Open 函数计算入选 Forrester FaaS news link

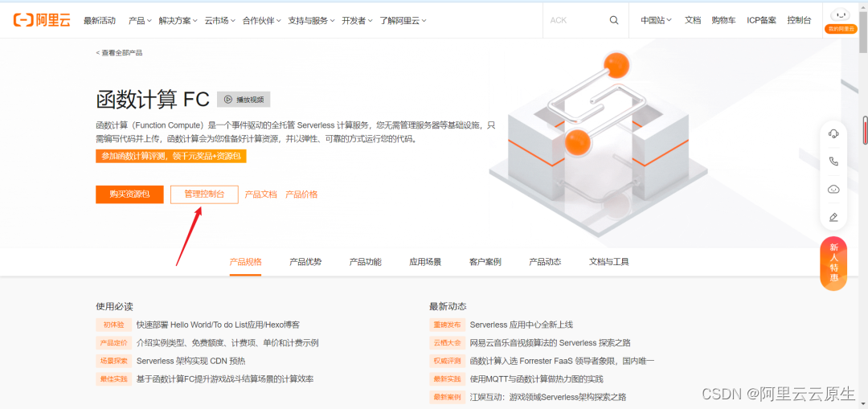coord(562,361)
